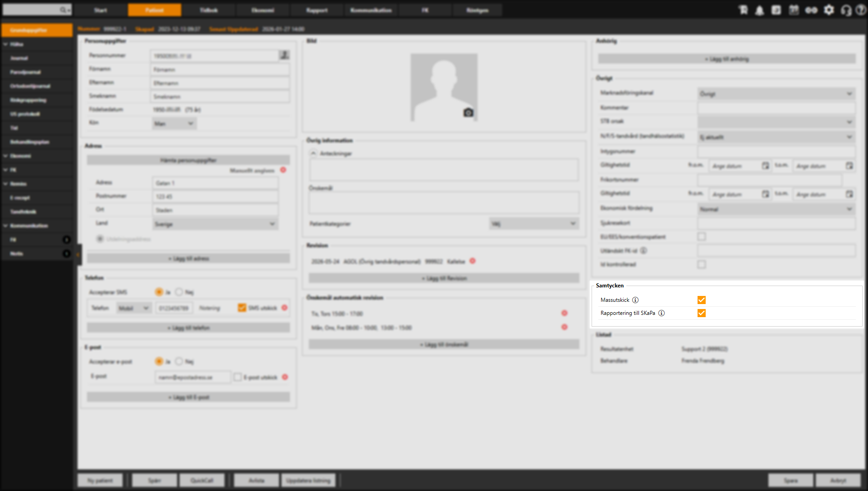Image resolution: width=868 pixels, height=491 pixels.
Task: Open the Kön gender dropdown
Action: [x=174, y=123]
